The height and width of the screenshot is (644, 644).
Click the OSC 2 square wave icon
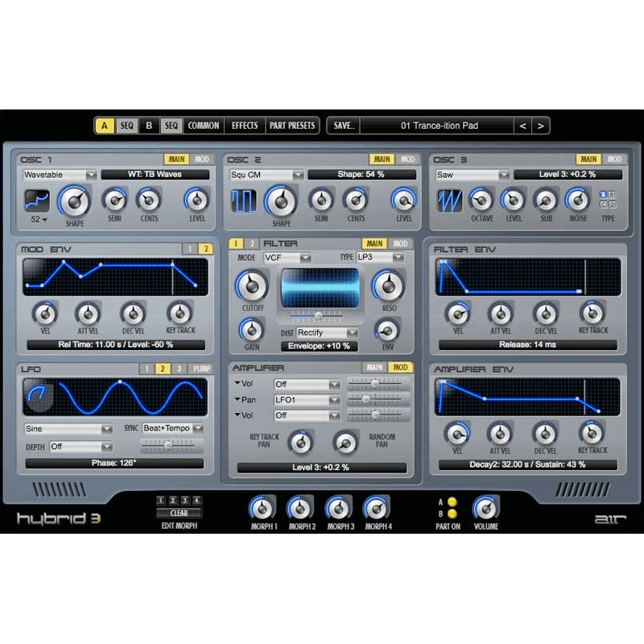(243, 200)
